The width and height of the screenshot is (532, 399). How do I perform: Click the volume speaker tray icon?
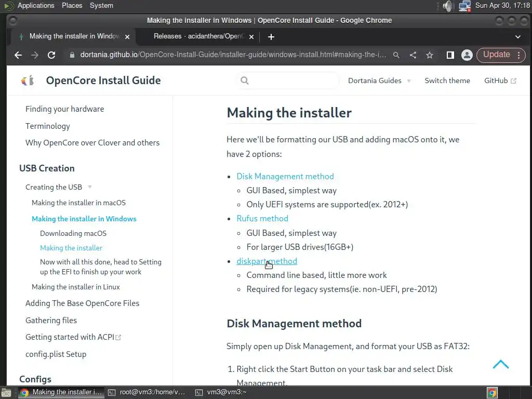click(x=447, y=6)
